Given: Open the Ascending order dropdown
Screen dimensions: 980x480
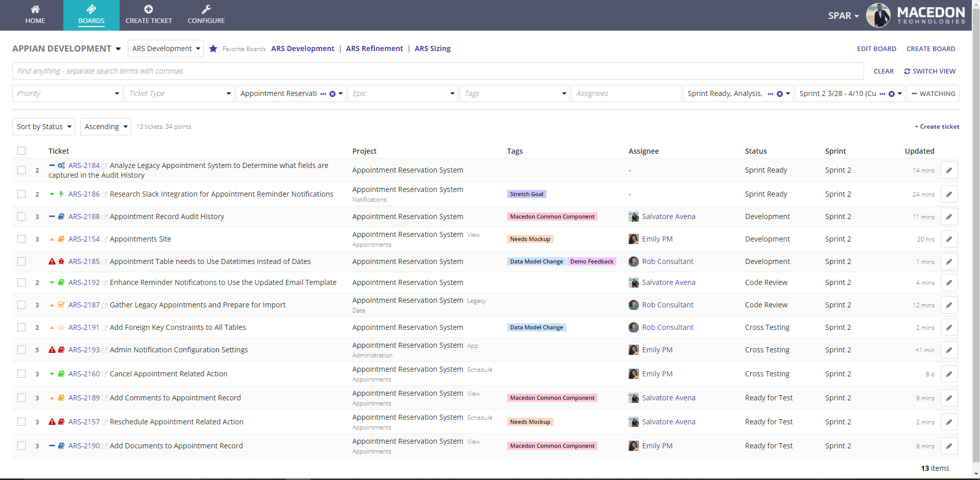Looking at the screenshot, I should click(106, 127).
